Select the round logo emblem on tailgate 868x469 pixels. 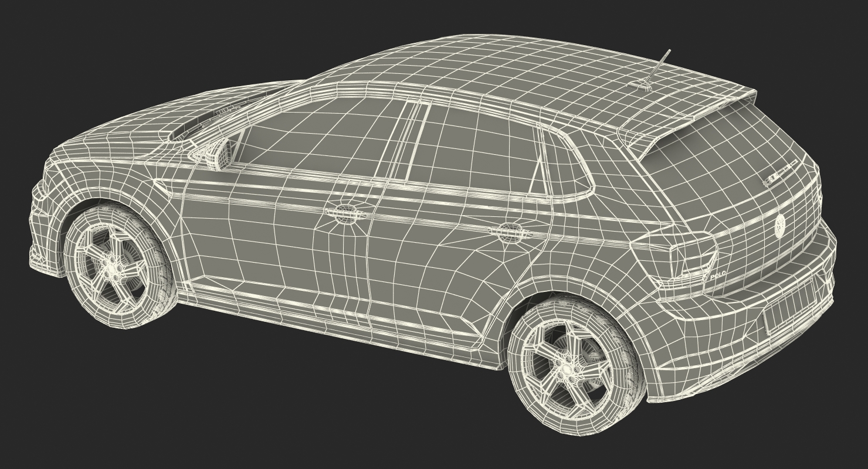coord(779,225)
